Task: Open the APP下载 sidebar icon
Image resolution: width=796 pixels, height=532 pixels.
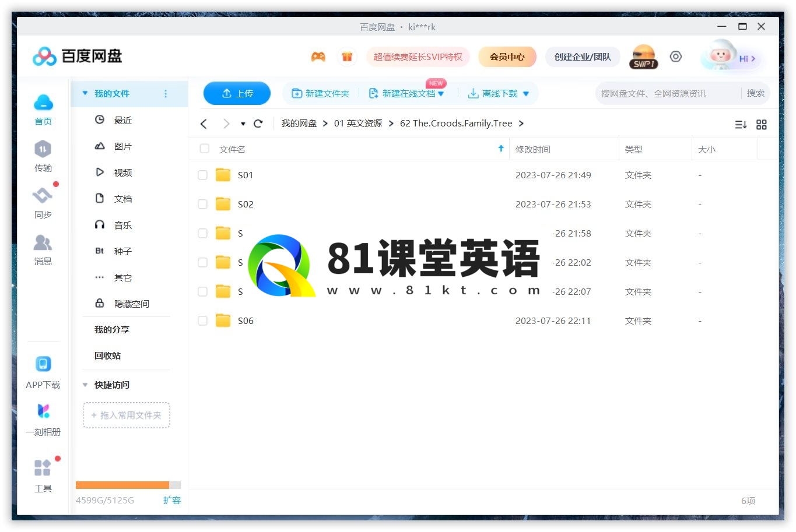Action: pyautogui.click(x=43, y=364)
